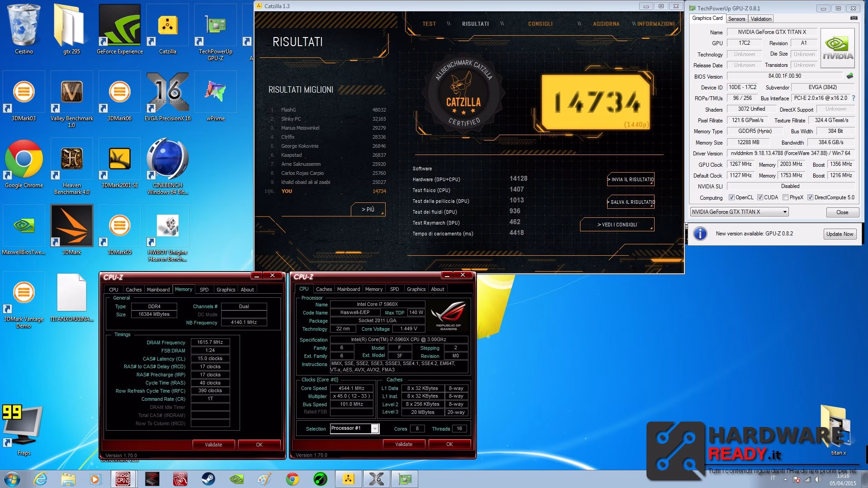Click the 14734 score panel in Catzilla
Screen dimensions: 868x488
[596, 103]
